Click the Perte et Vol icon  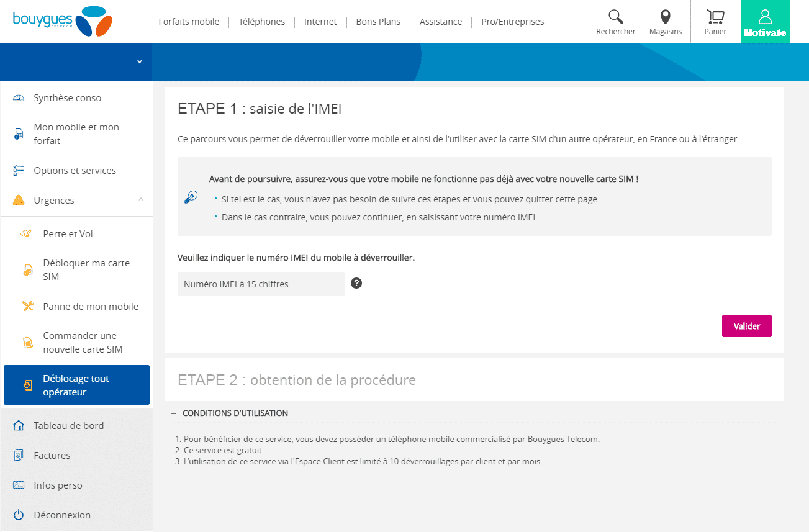coord(26,234)
